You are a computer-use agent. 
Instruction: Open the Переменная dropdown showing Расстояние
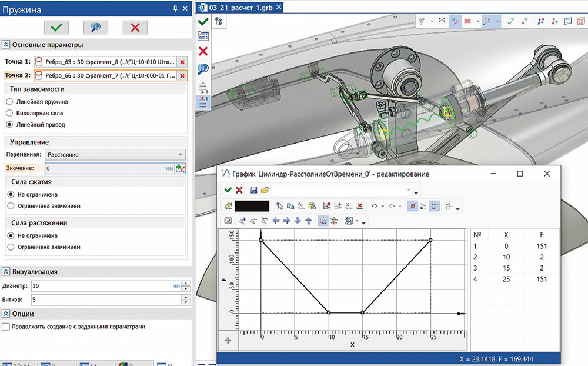coord(115,155)
